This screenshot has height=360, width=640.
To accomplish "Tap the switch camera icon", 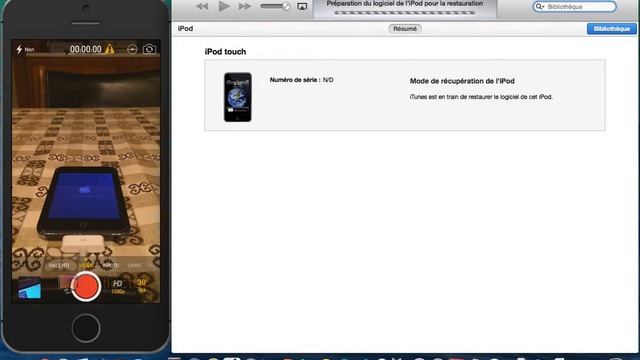I will pos(149,49).
